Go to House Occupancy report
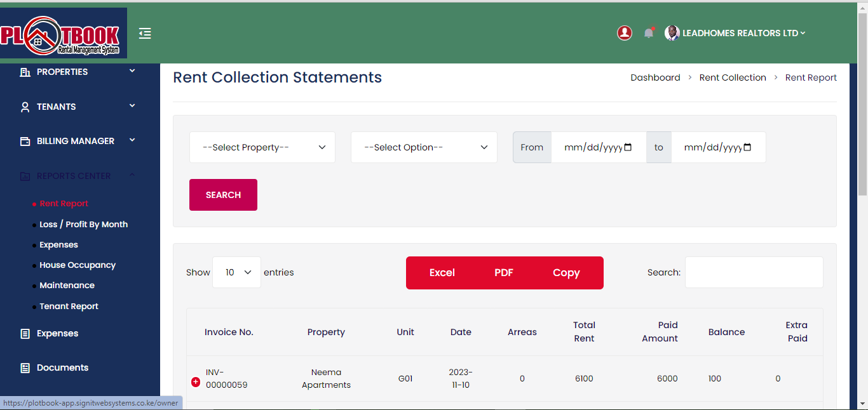This screenshot has height=410, width=868. [x=78, y=265]
